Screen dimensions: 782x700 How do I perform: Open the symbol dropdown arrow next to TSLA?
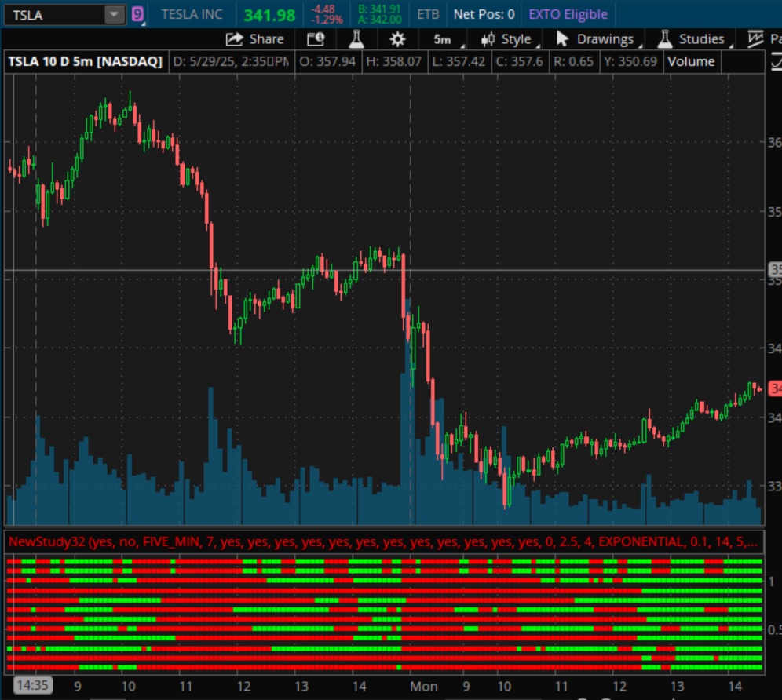click(x=115, y=15)
